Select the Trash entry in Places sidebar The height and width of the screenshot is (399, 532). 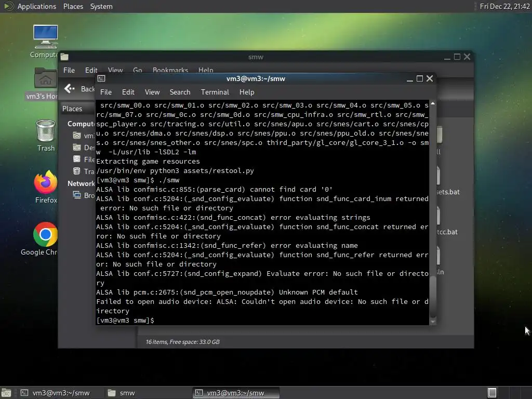84,171
